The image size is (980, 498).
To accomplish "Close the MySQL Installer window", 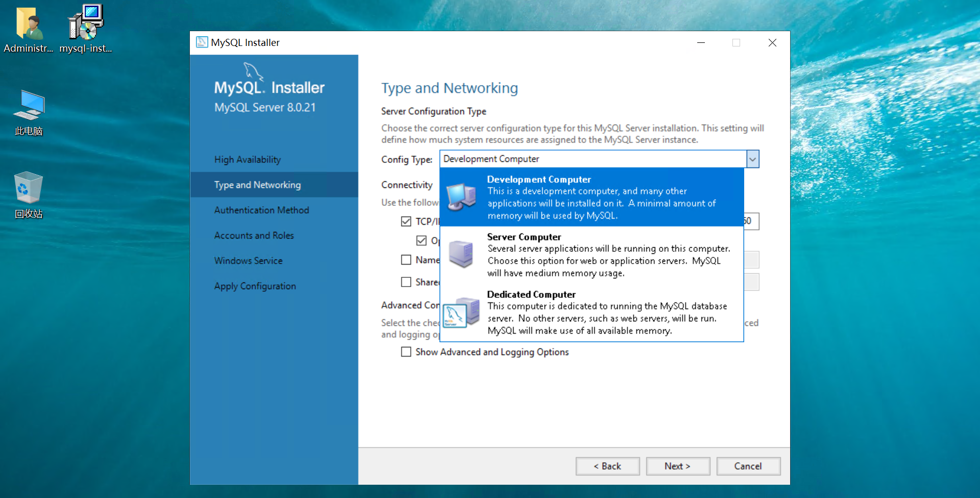I will [772, 43].
